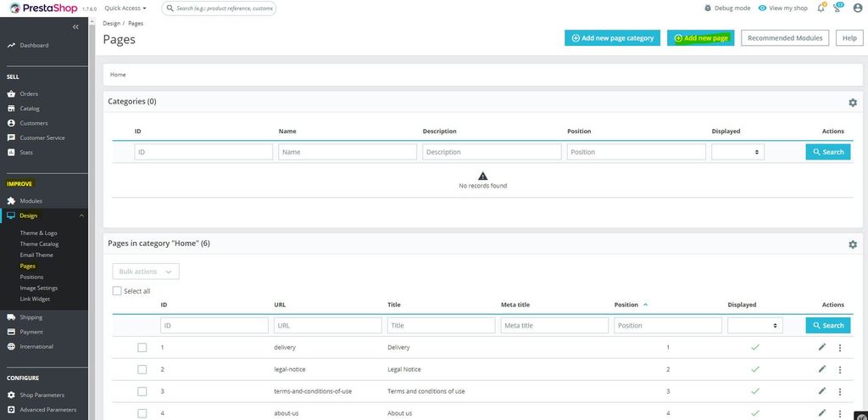Open Recommended Modules
This screenshot has width=868, height=420.
coord(785,37)
